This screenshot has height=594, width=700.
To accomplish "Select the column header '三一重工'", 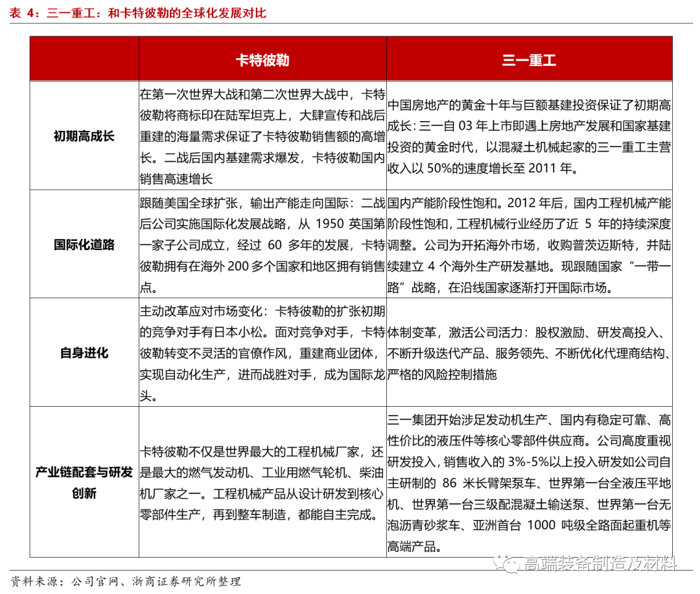I will (x=530, y=60).
